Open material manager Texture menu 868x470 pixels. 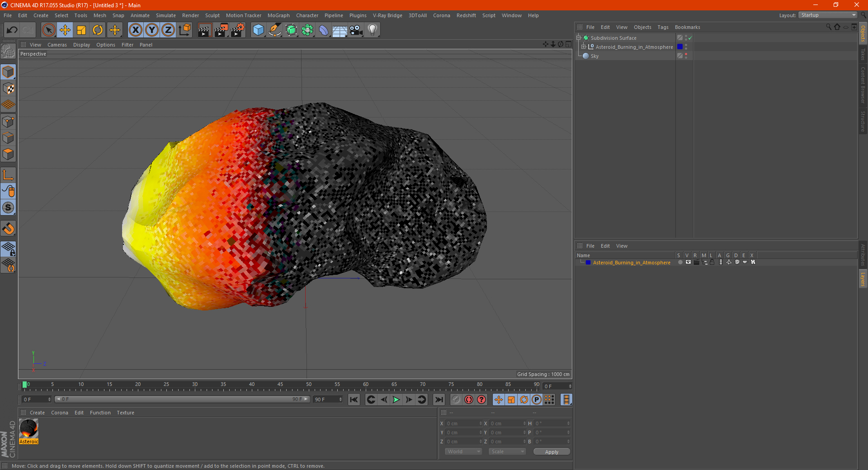[125, 413]
